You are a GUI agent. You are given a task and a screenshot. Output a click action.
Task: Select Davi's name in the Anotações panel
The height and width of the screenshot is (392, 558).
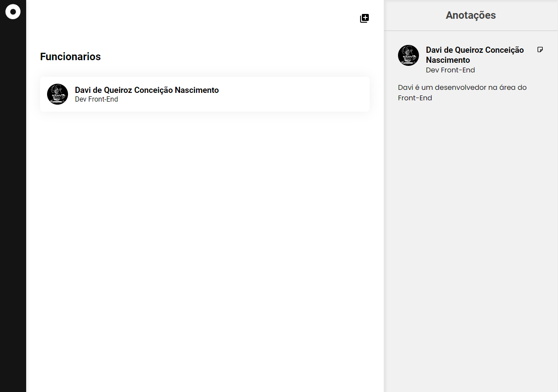474,55
